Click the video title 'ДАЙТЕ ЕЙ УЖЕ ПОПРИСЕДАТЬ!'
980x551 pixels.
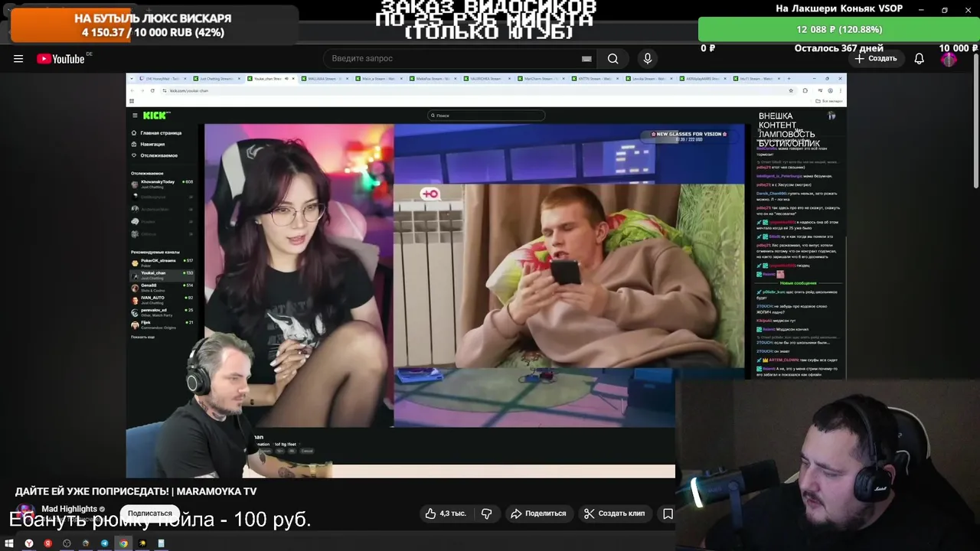136,491
